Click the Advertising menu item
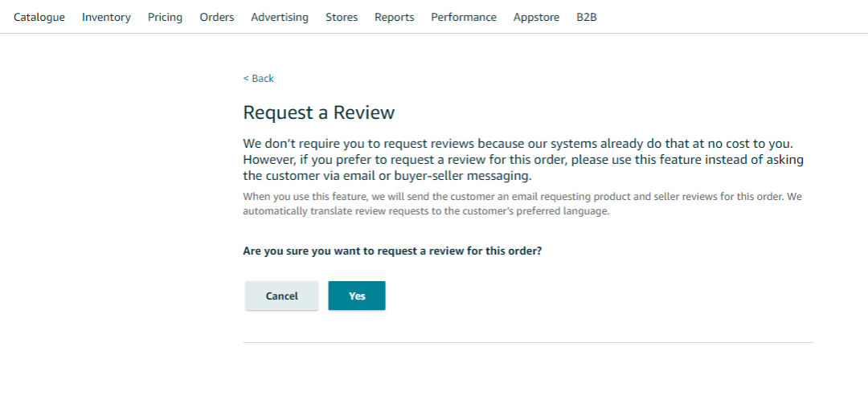The height and width of the screenshot is (396, 868). [280, 17]
